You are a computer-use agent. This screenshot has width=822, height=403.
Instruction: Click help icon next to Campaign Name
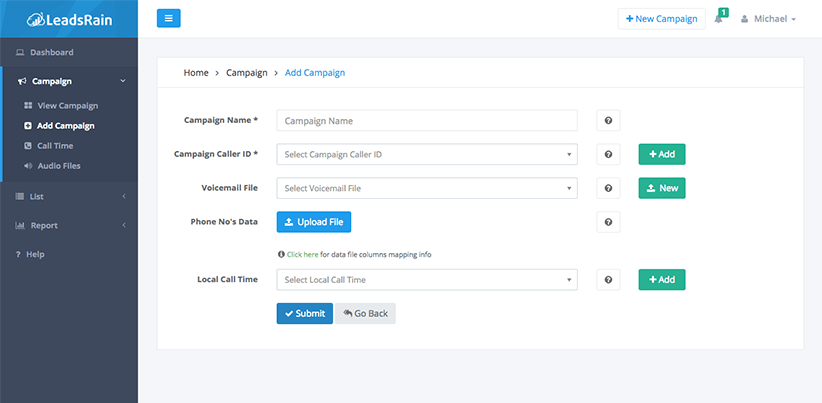[608, 121]
